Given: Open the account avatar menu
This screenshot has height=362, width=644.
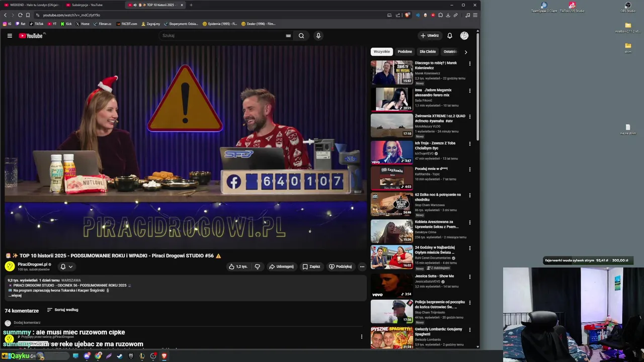Looking at the screenshot, I should [x=464, y=36].
